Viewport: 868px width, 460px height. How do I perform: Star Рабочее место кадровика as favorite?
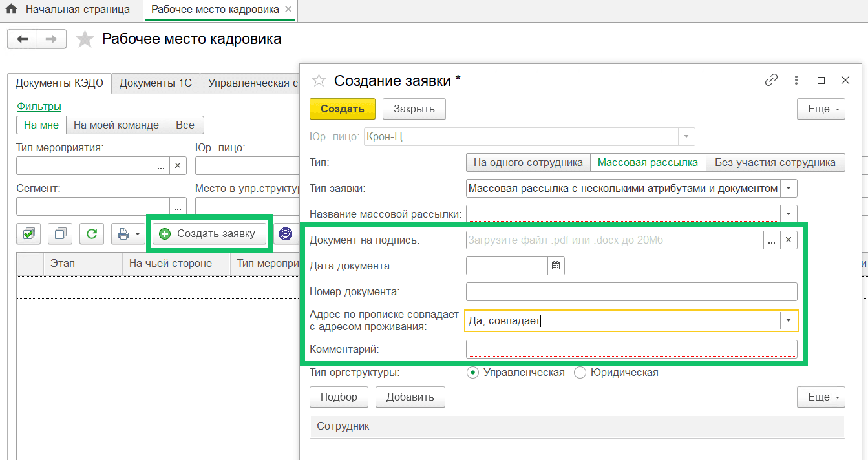point(85,39)
